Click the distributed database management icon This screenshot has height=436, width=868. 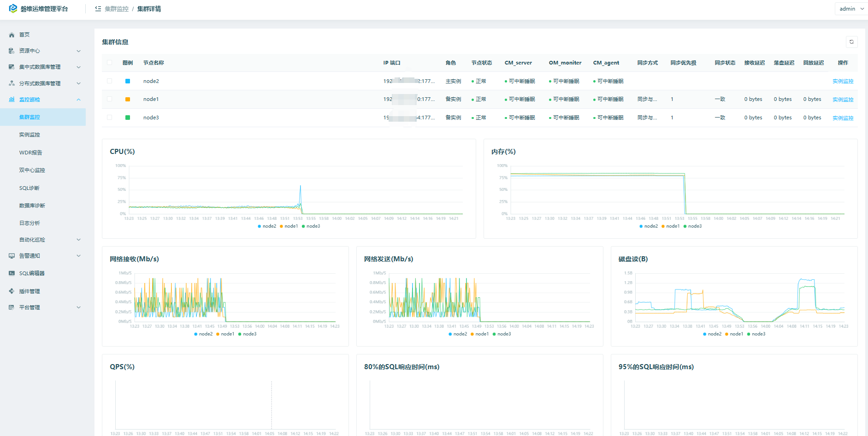(x=12, y=84)
